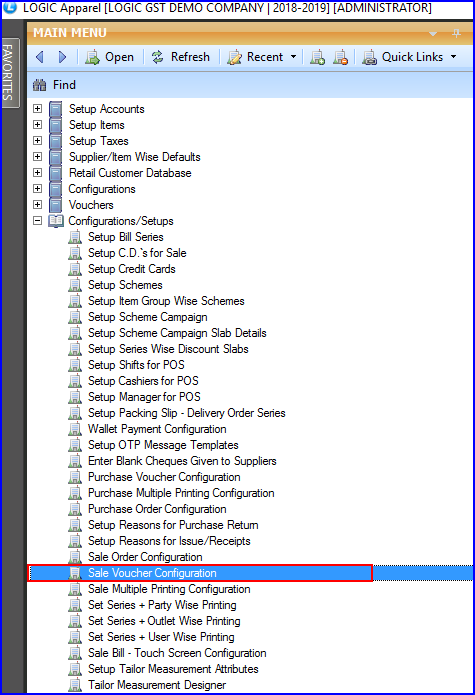Click the Main Menu pin icon
Screen dimensions: 475x695
coord(456,33)
